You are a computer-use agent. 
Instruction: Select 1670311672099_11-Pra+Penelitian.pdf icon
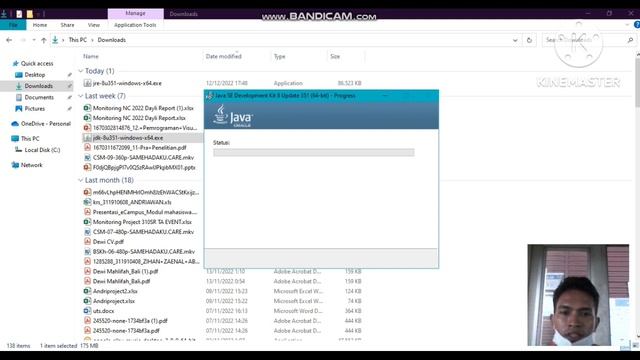(87, 148)
